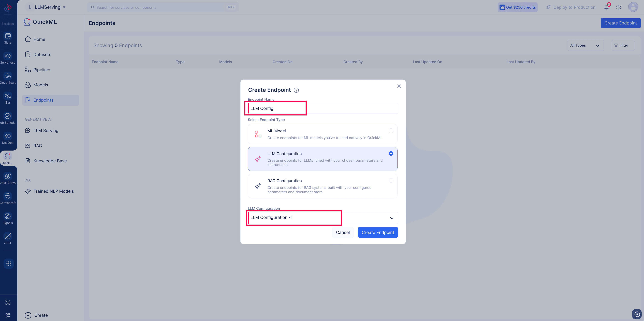Open the notifications bell
Viewport: 644px width, 321px height.
click(x=607, y=7)
